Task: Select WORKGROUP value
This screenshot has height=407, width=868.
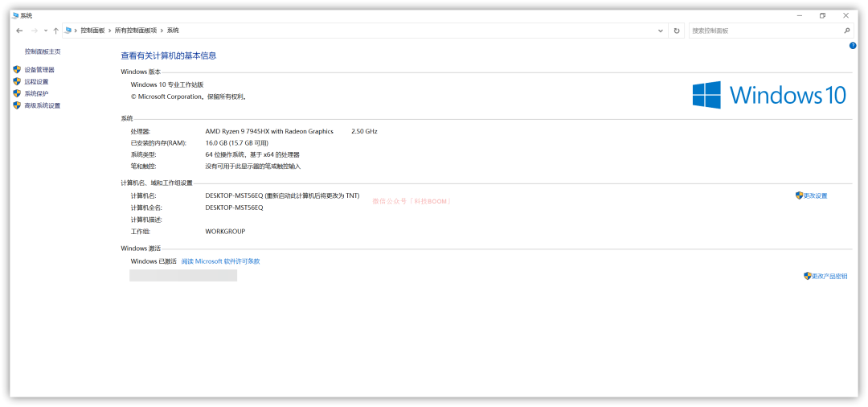Action: (x=225, y=232)
